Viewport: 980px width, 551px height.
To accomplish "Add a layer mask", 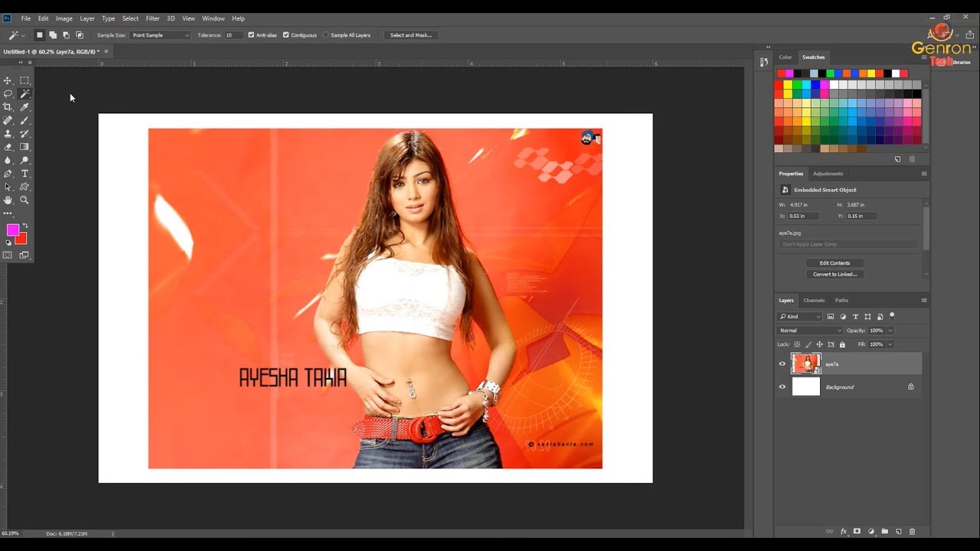I will pyautogui.click(x=857, y=531).
